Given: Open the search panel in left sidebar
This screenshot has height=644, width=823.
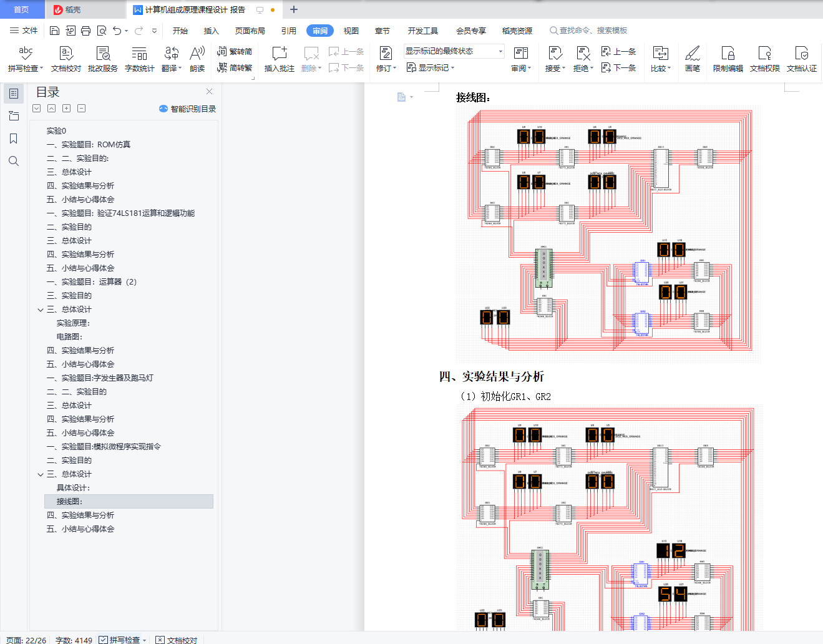Looking at the screenshot, I should pyautogui.click(x=14, y=161).
